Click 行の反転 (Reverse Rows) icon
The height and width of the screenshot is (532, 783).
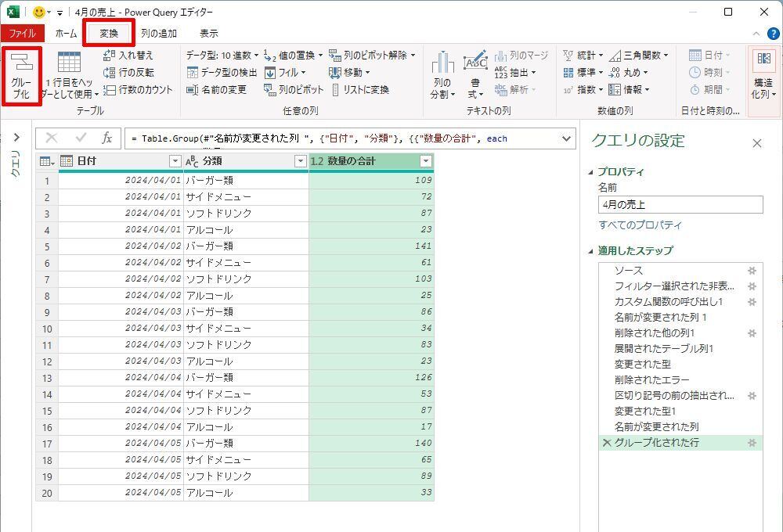coord(110,73)
